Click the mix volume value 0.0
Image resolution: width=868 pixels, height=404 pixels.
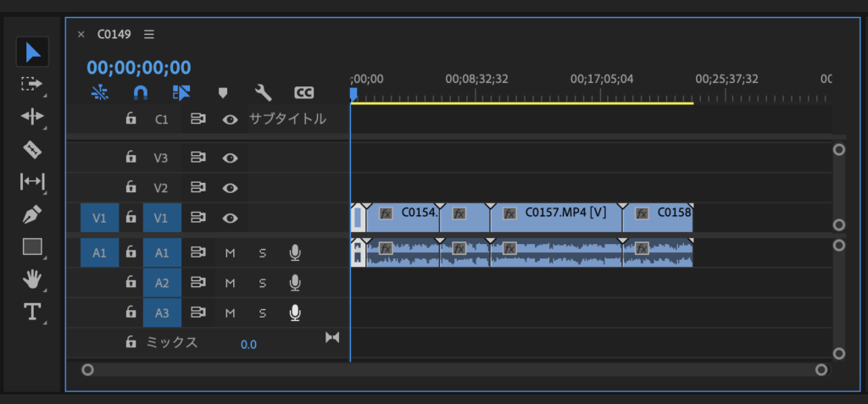pyautogui.click(x=248, y=345)
